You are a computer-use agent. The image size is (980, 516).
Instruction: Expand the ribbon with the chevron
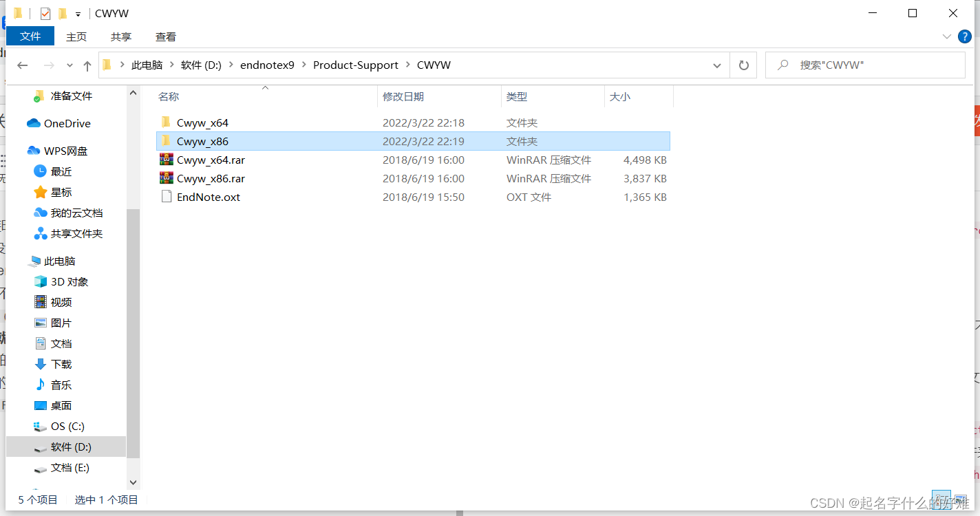pyautogui.click(x=946, y=36)
